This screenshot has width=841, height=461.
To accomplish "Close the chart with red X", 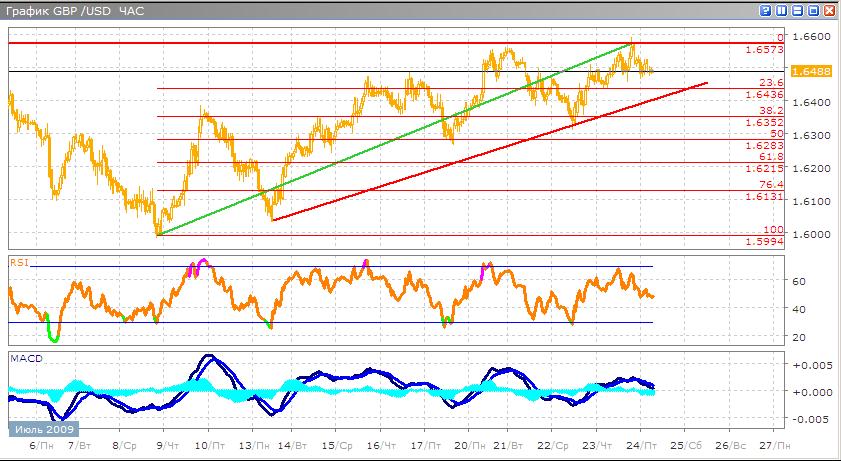I will (828, 11).
